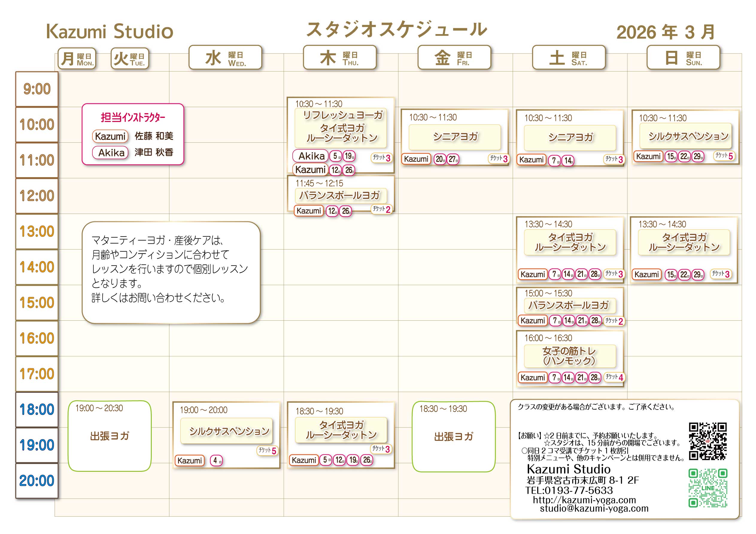Image resolution: width=756 pixels, height=534 pixels.
Task: Click date badge 4日 in Wednesday class
Action: coord(216,460)
